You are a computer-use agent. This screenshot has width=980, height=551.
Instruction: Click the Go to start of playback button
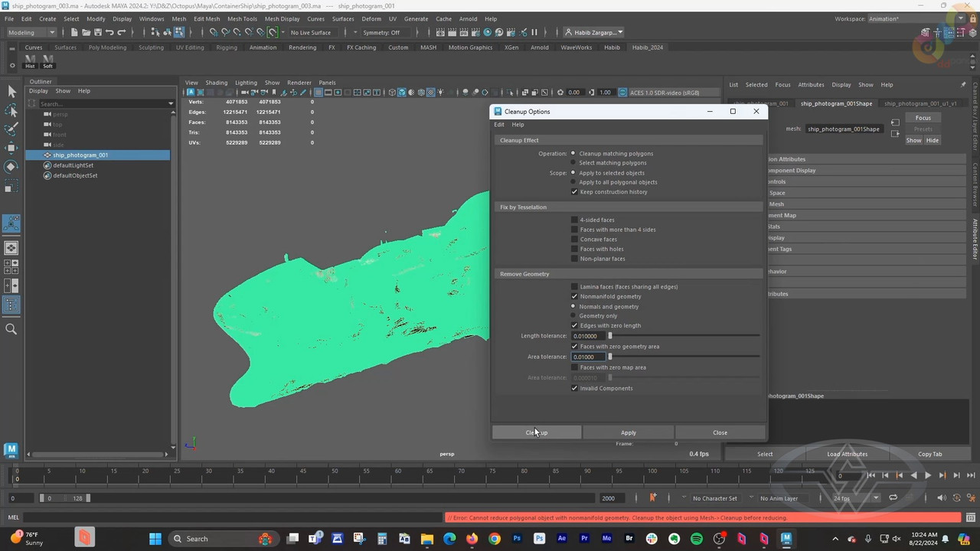(871, 475)
